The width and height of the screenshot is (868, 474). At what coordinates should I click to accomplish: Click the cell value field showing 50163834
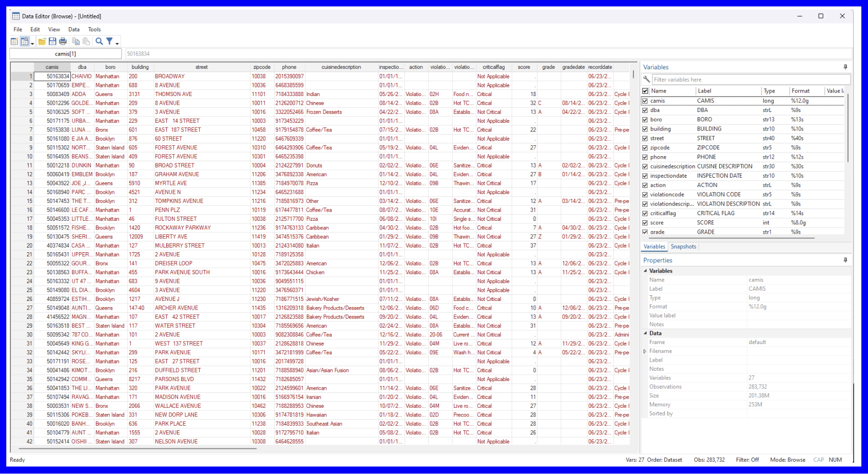coord(488,54)
